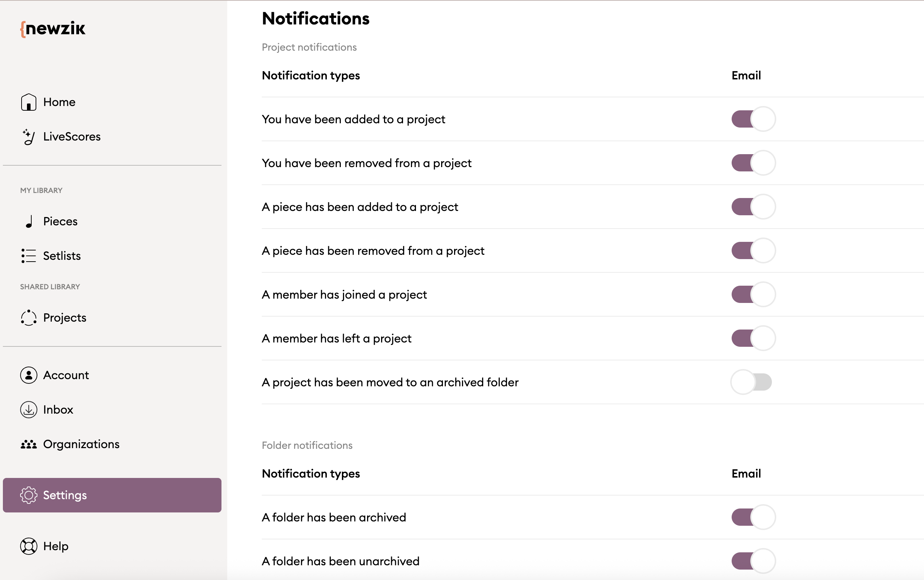Toggle "A member has joined a project" email
924x580 pixels.
(x=753, y=295)
